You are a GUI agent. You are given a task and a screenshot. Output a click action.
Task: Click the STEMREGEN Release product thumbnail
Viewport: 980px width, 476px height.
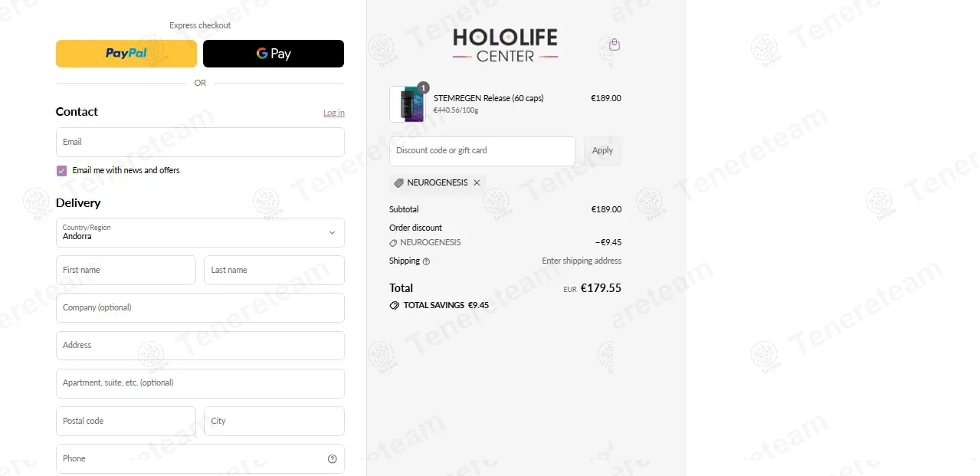[407, 104]
